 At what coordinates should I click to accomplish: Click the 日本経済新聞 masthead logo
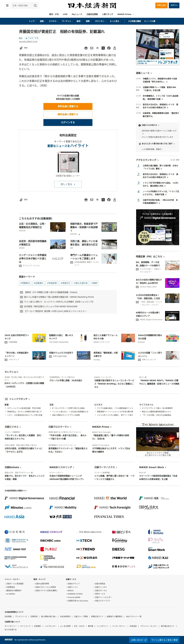coord(92,5)
